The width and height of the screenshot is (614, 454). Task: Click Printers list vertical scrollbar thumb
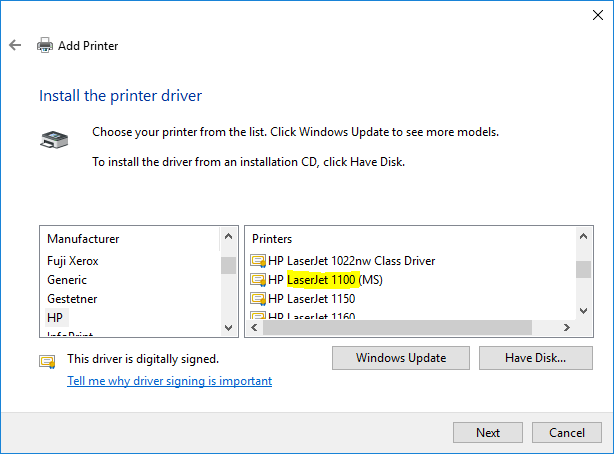(x=583, y=270)
